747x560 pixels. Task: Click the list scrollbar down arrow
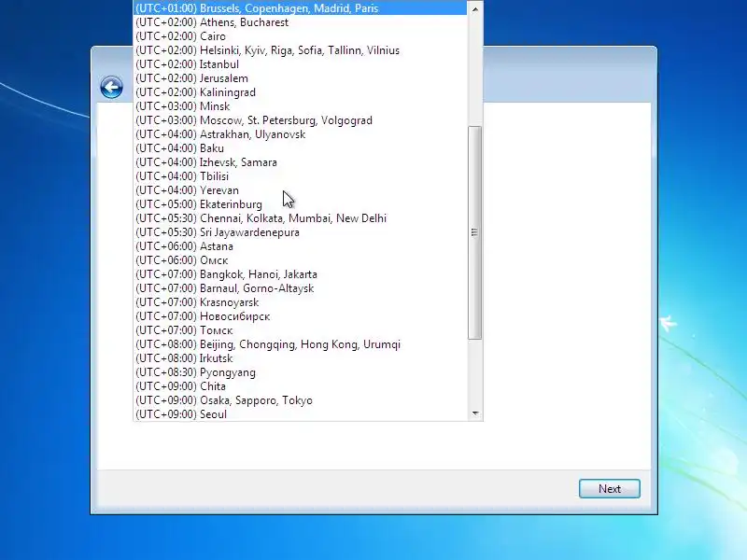coord(475,413)
